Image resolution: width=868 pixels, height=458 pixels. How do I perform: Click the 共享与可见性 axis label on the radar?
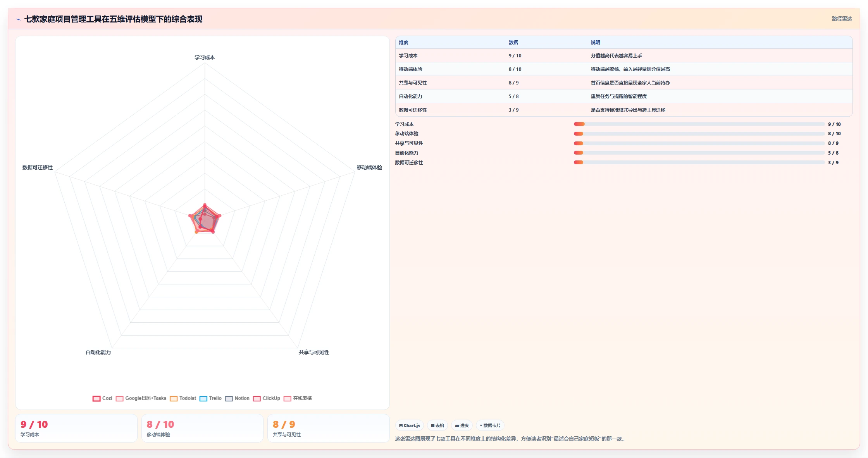(314, 352)
